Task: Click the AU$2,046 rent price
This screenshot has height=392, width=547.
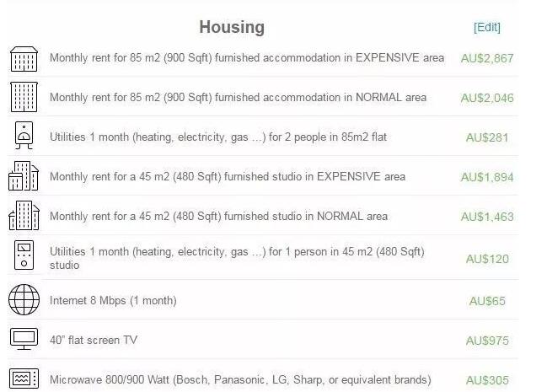Action: 486,98
